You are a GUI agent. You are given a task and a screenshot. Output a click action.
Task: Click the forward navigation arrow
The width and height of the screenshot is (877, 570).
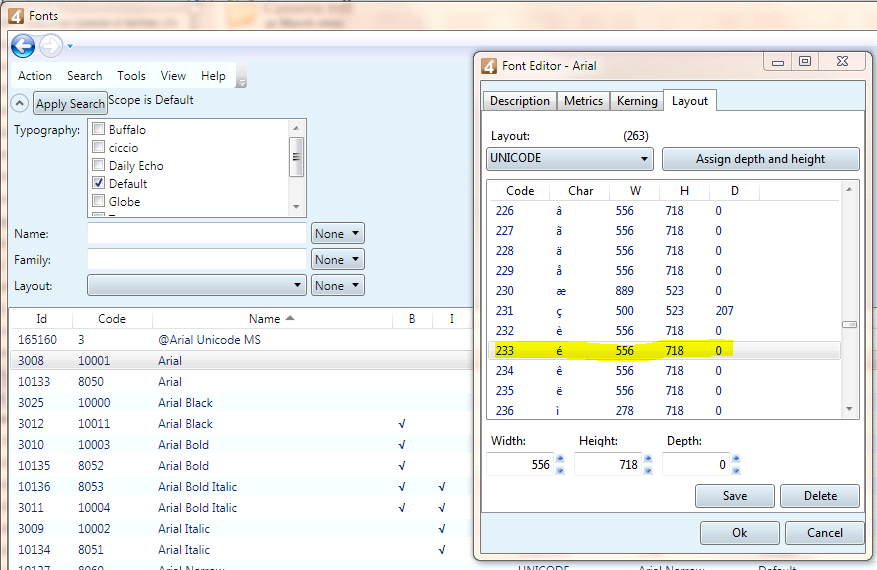tap(51, 46)
